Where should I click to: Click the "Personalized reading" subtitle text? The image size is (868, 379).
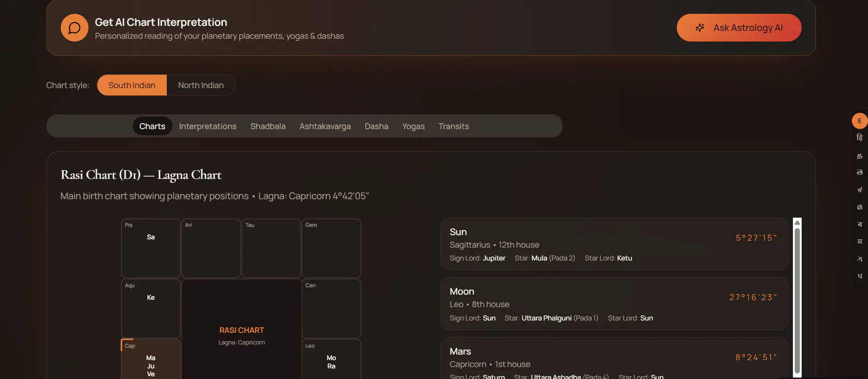tap(219, 36)
